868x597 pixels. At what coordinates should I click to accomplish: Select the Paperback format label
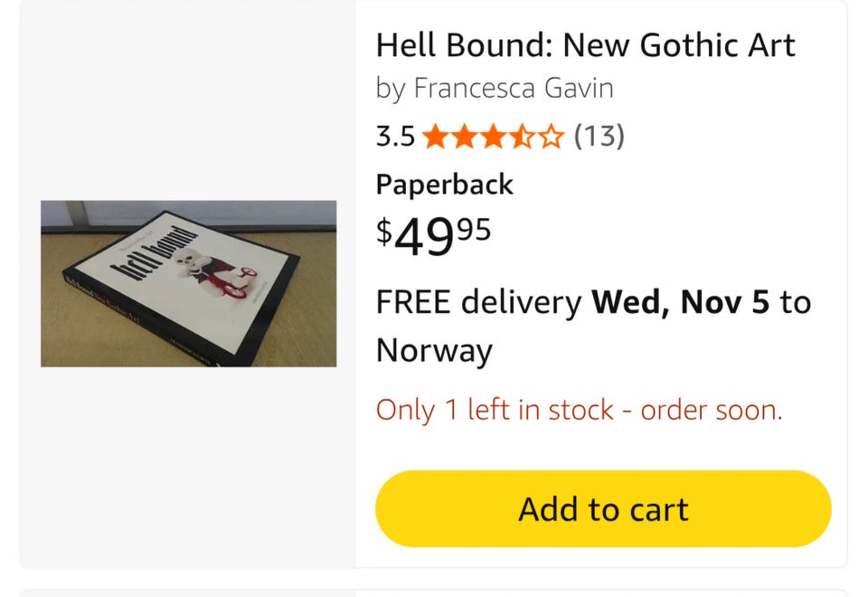coord(444,185)
